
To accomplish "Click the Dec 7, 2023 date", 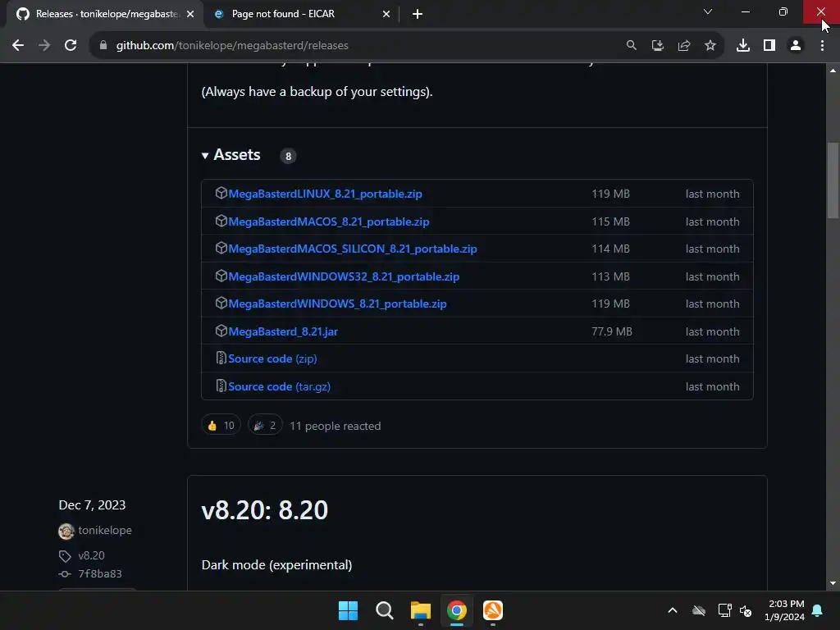I will coord(92,505).
